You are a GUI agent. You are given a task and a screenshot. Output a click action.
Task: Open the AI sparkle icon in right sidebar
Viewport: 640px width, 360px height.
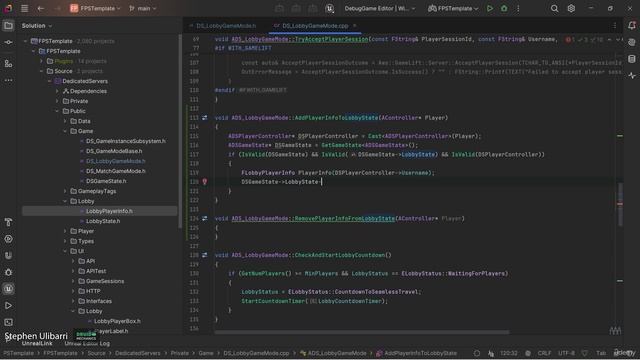pos(632,76)
